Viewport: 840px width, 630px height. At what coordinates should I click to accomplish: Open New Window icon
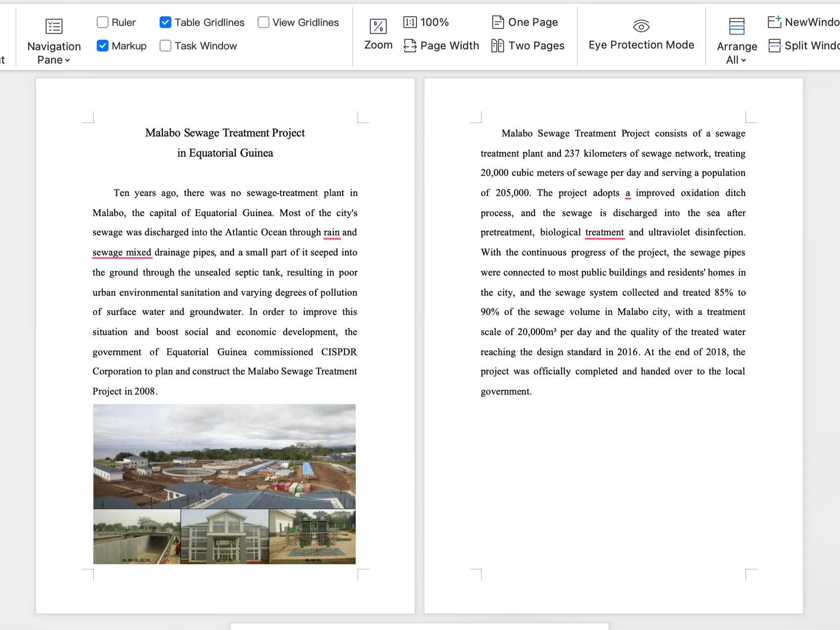click(775, 22)
